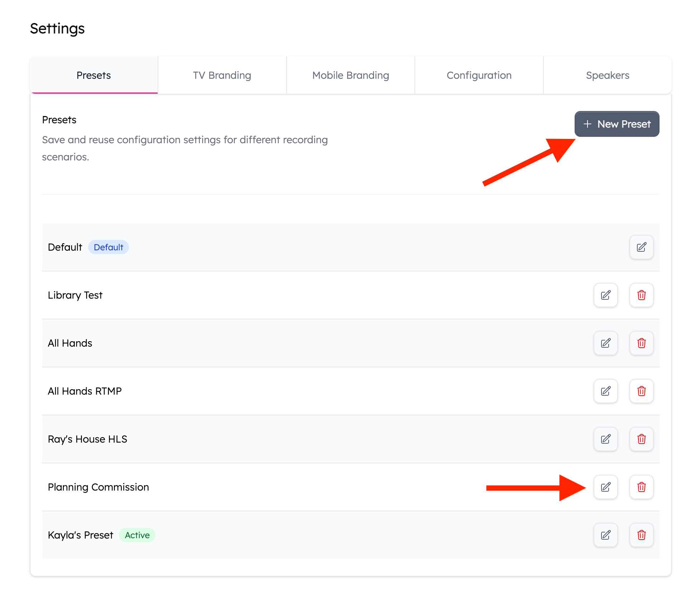This screenshot has height=598, width=700.
Task: Edit the Default preset
Action: point(641,247)
